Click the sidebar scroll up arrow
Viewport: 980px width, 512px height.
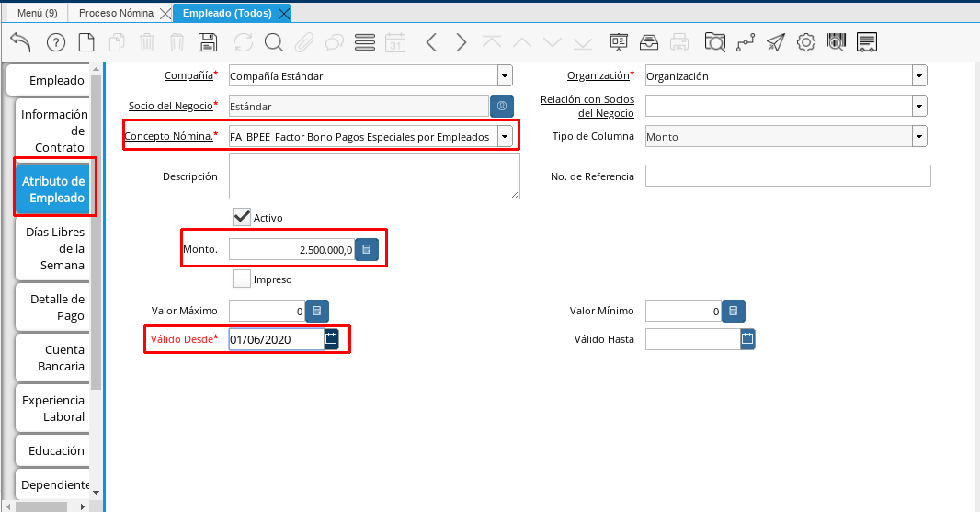point(96,68)
